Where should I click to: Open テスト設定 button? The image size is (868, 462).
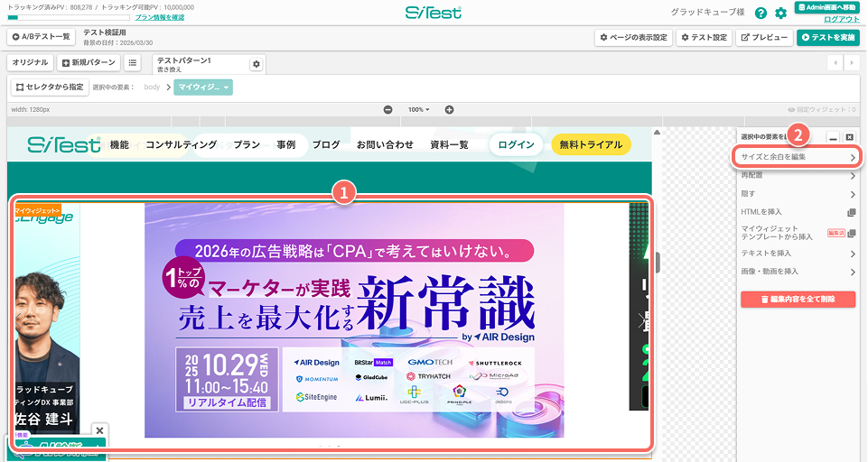705,37
